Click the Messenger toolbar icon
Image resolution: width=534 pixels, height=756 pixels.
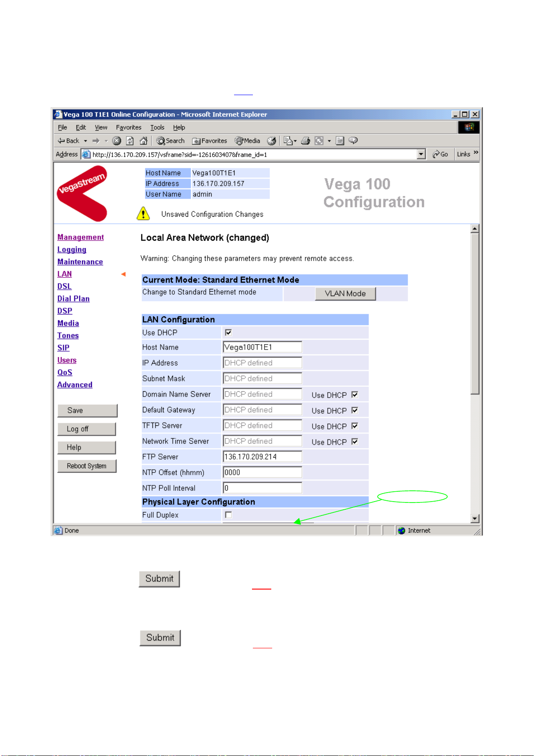353,141
